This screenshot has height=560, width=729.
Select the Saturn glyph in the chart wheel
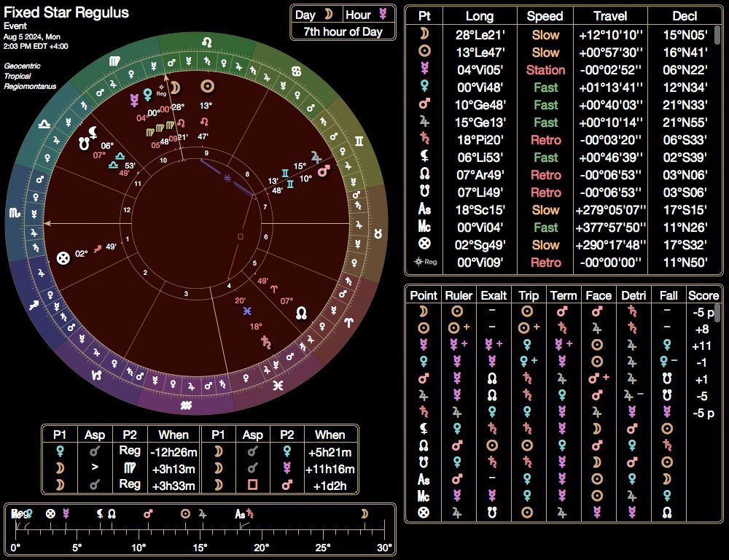(266, 343)
